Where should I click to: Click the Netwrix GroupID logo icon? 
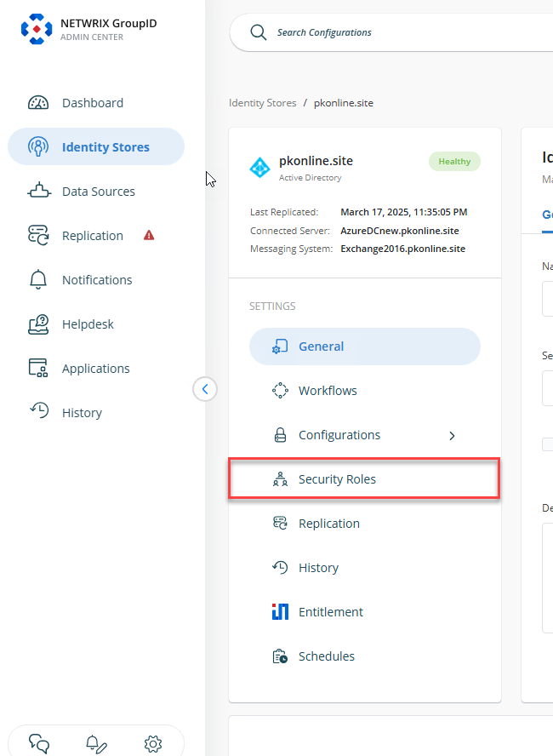click(37, 29)
